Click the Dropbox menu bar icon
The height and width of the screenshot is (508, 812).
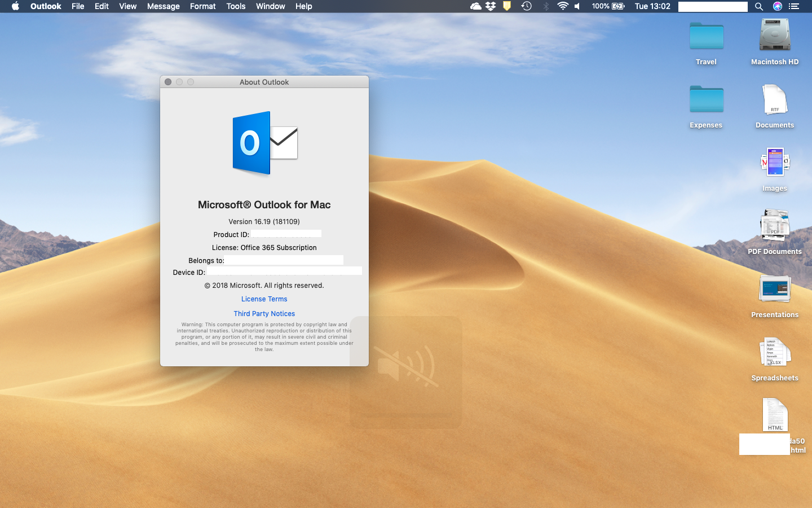pos(491,6)
